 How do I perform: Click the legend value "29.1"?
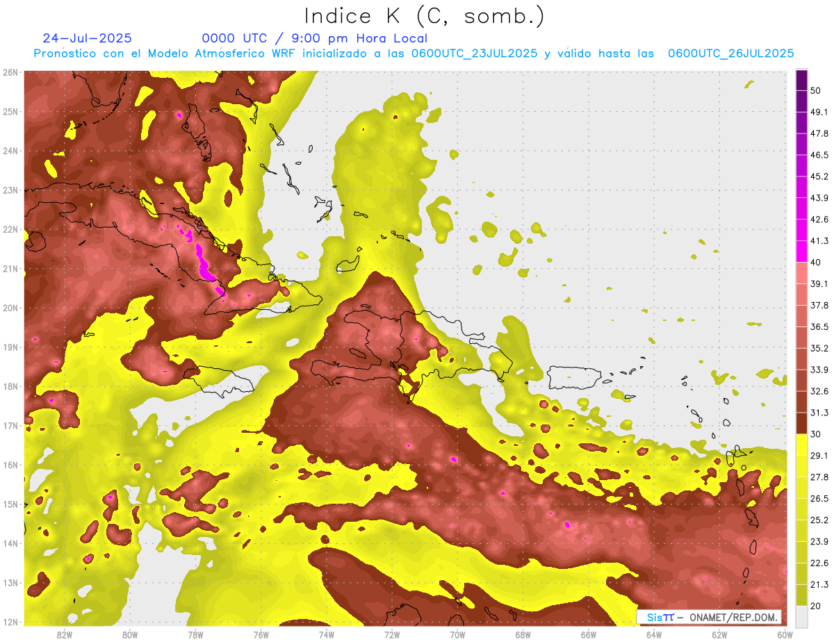click(x=819, y=455)
